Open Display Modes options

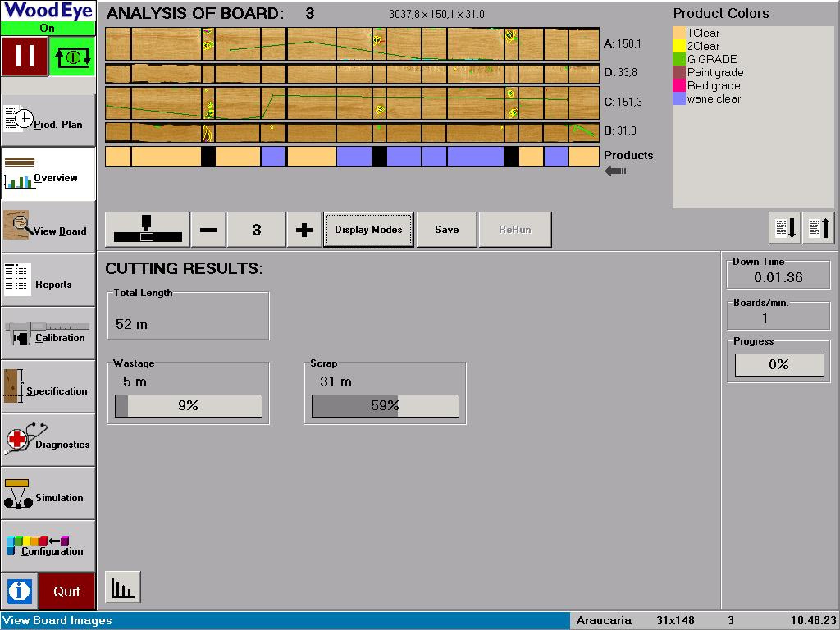pyautogui.click(x=368, y=230)
